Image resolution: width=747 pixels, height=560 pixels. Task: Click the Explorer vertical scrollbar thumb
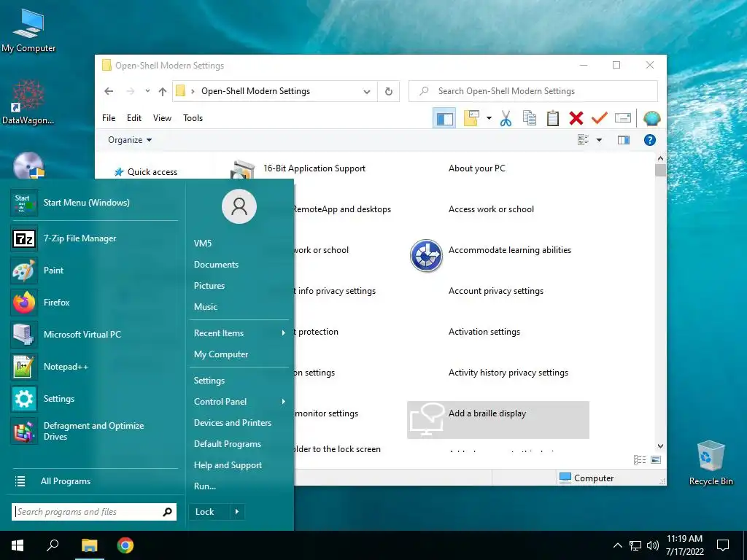(x=660, y=170)
